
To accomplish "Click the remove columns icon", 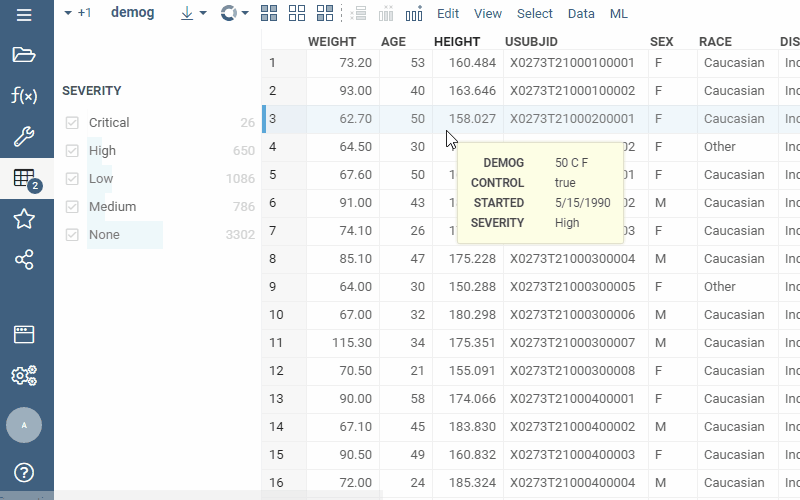I will tap(386, 13).
